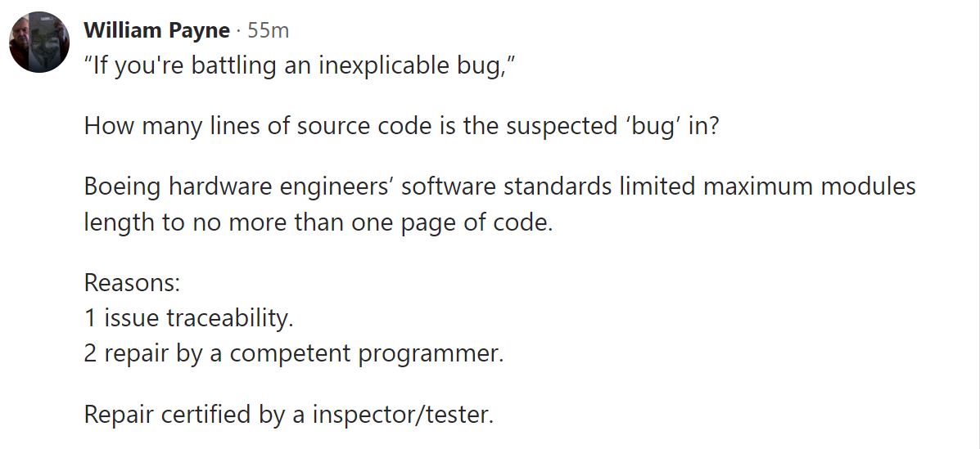Click the William Payne author name

click(x=157, y=30)
